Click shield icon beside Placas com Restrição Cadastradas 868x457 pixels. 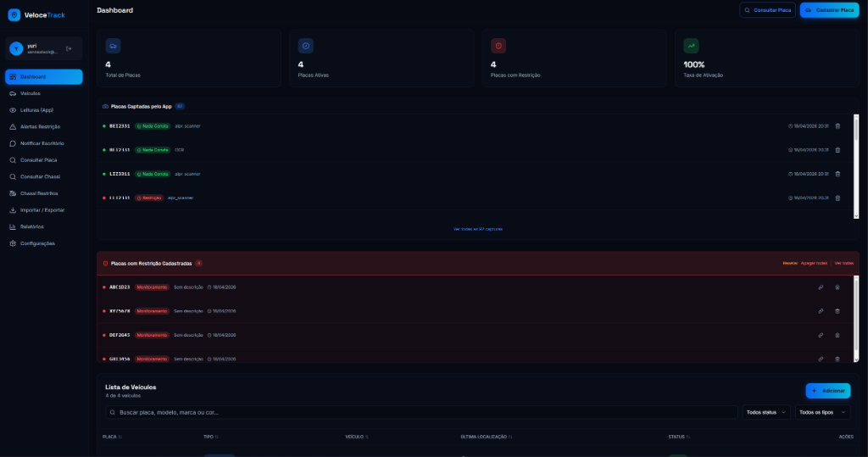pos(105,264)
